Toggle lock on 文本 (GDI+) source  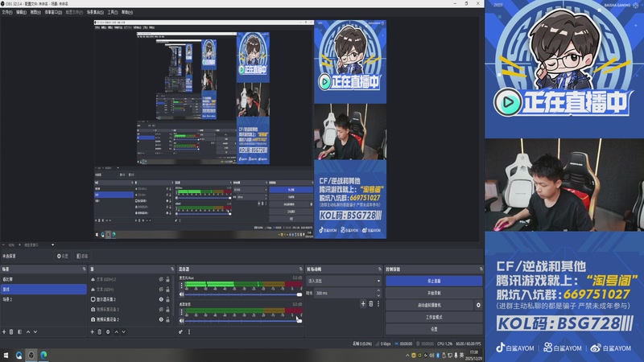point(167,290)
